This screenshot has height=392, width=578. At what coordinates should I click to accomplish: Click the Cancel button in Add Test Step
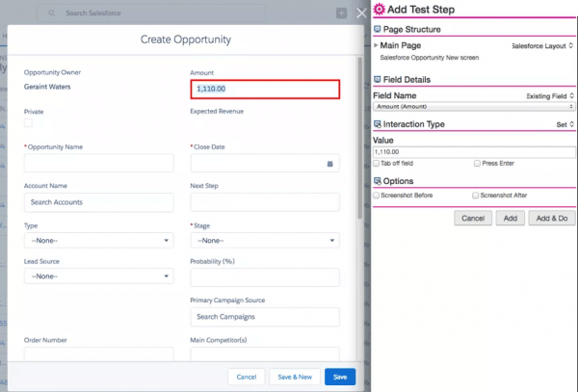pos(473,218)
